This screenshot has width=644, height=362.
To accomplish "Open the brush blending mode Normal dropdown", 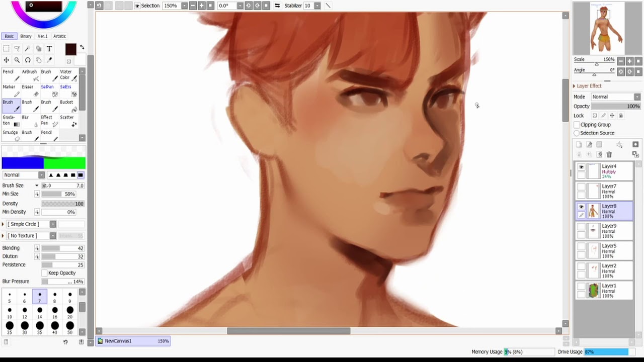I will coord(24,175).
